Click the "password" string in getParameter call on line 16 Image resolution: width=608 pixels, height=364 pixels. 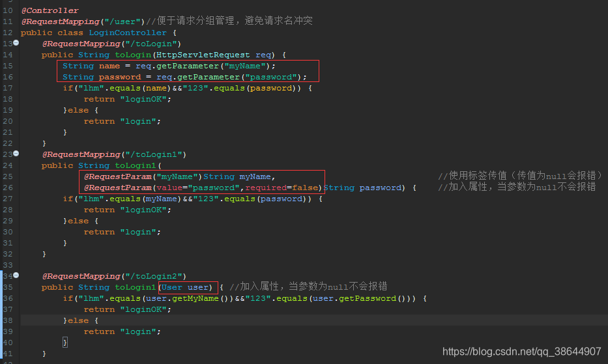coord(270,77)
